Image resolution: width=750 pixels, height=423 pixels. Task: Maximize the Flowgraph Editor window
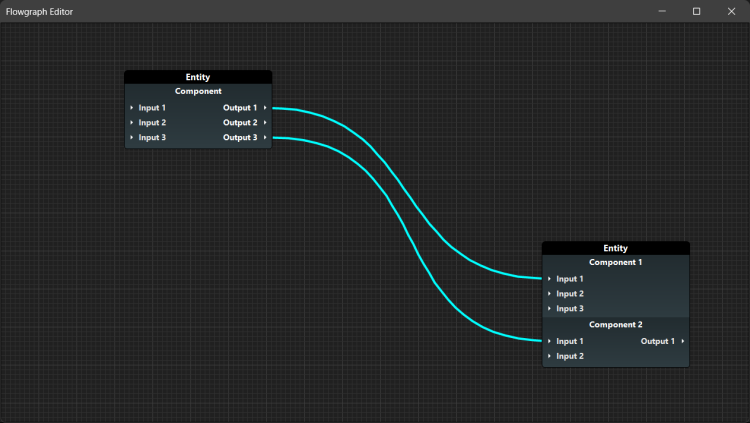click(697, 11)
